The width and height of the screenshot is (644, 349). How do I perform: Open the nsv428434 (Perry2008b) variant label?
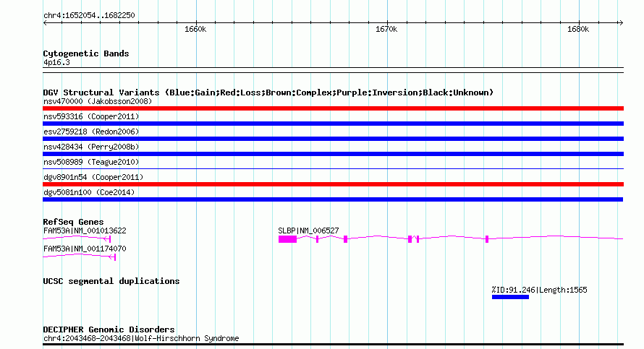pyautogui.click(x=91, y=147)
